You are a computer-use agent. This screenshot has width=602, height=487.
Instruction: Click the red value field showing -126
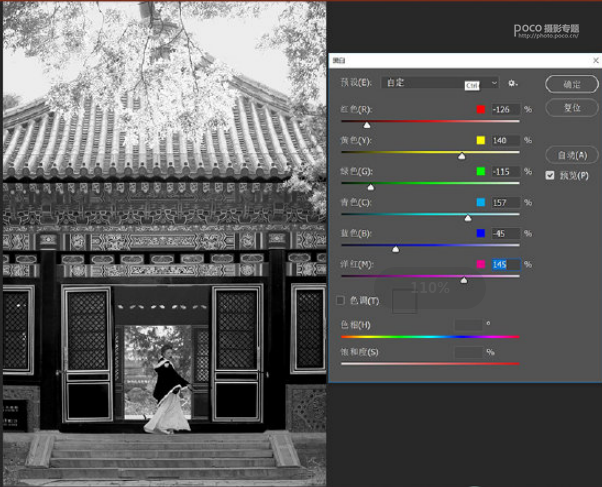[506, 109]
